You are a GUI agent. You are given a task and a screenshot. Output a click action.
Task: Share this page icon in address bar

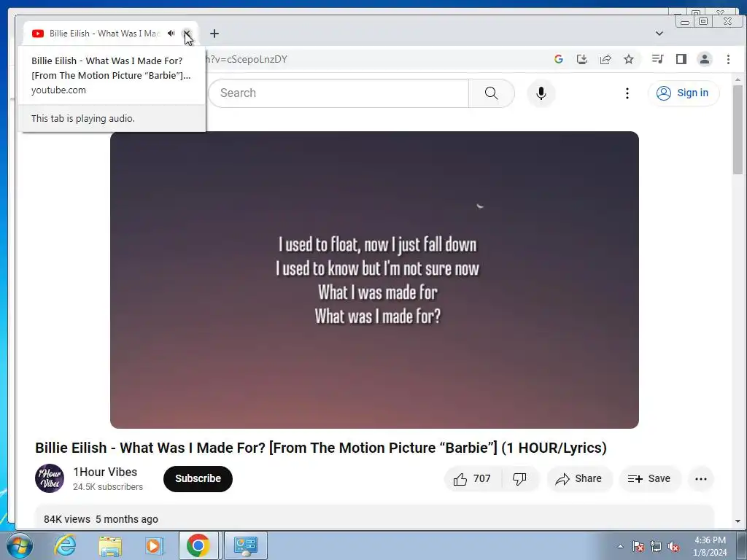[x=605, y=59]
